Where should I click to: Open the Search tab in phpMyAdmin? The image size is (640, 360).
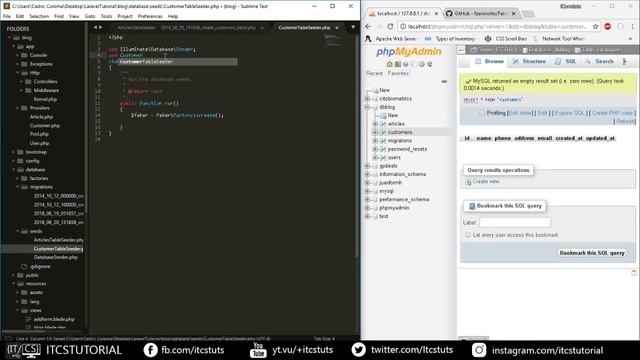pyautogui.click(x=599, y=61)
